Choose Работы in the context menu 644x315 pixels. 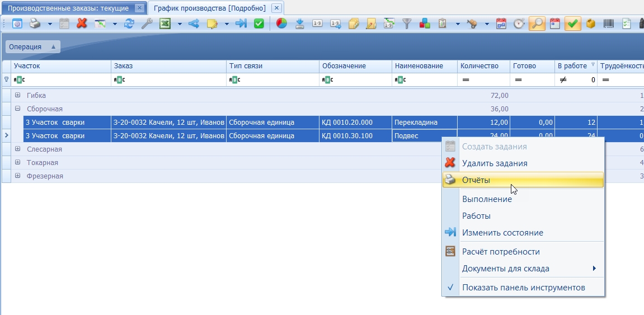click(x=523, y=216)
